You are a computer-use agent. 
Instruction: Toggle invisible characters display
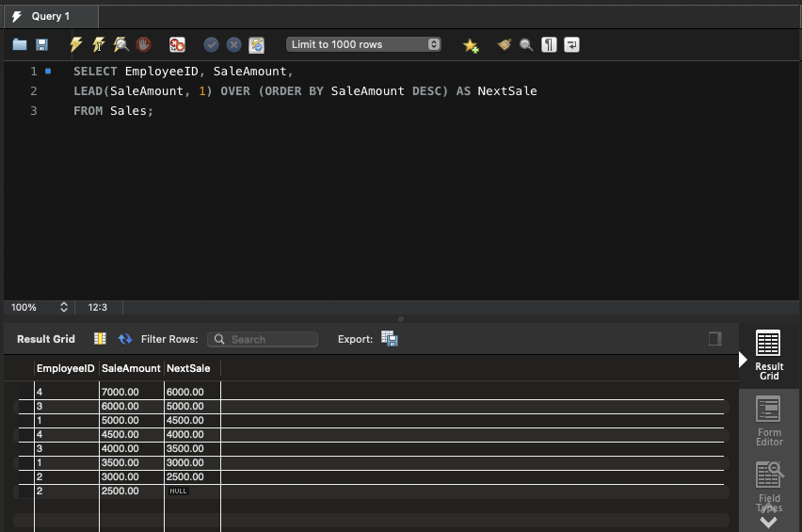click(549, 44)
